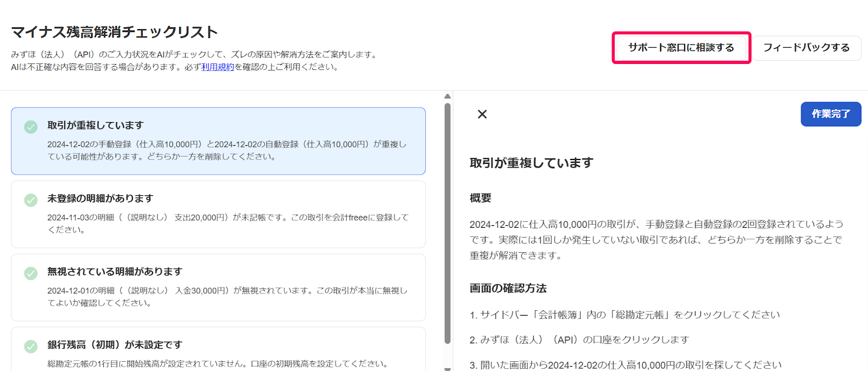Click the detail panel heading 取引が重複しています
Screen dimensions: 868x371
click(532, 163)
